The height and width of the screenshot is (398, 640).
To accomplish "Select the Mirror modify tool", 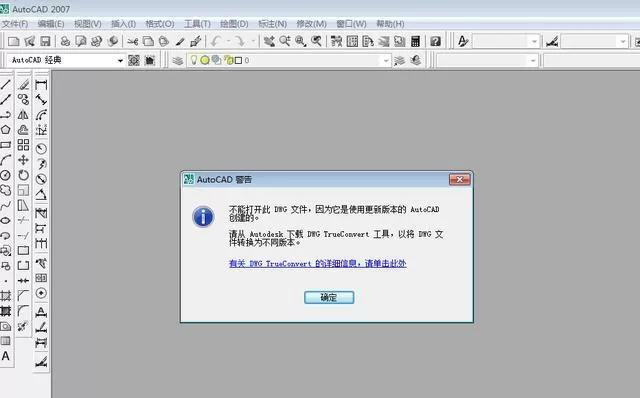I will click(x=23, y=115).
